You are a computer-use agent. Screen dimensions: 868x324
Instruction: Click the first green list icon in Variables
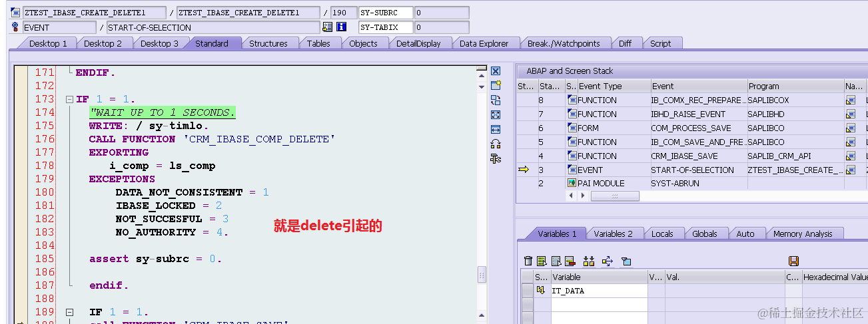[x=542, y=261]
